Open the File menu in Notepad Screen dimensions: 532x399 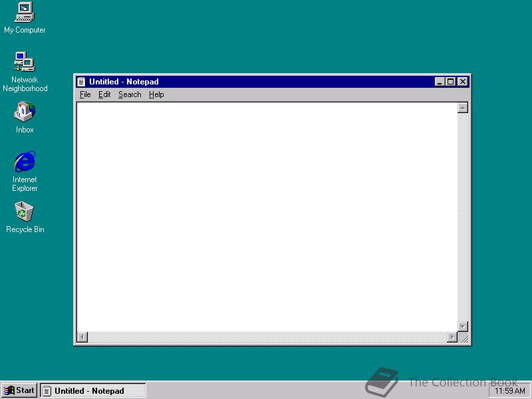(x=85, y=94)
